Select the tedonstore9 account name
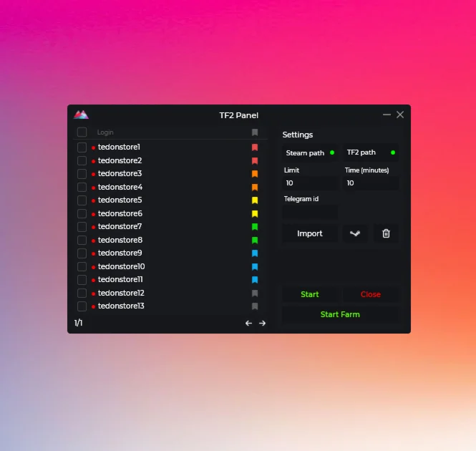This screenshot has width=476, height=451. (120, 253)
